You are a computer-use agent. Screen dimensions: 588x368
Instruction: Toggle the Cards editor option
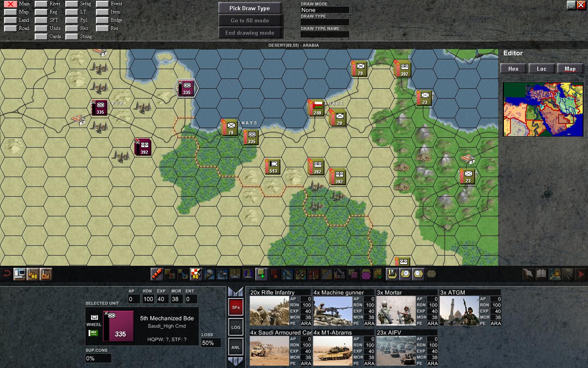41,37
